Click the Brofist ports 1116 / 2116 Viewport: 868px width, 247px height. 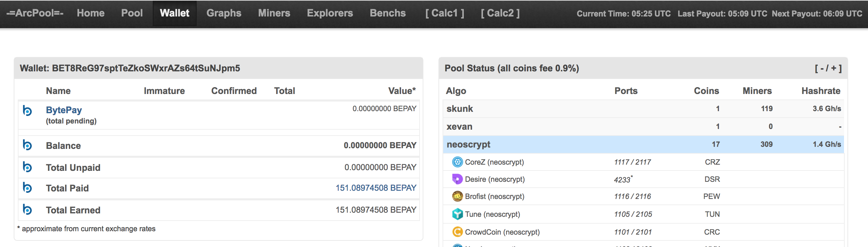[632, 196]
